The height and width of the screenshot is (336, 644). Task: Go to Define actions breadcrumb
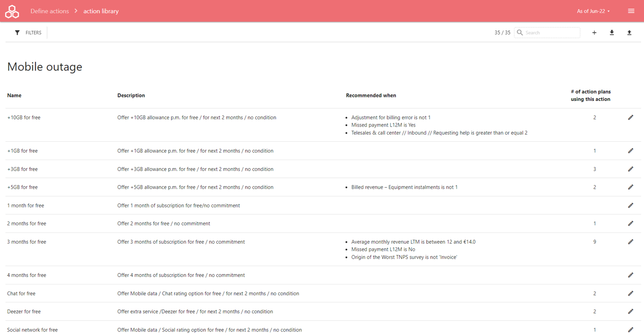[49, 11]
